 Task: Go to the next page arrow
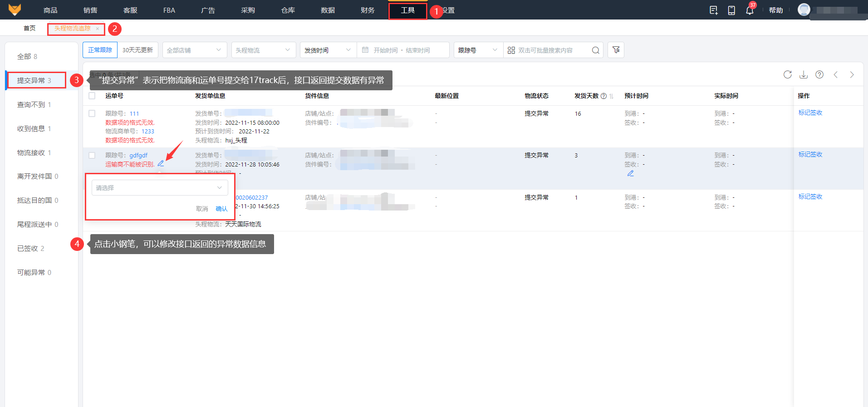(852, 74)
